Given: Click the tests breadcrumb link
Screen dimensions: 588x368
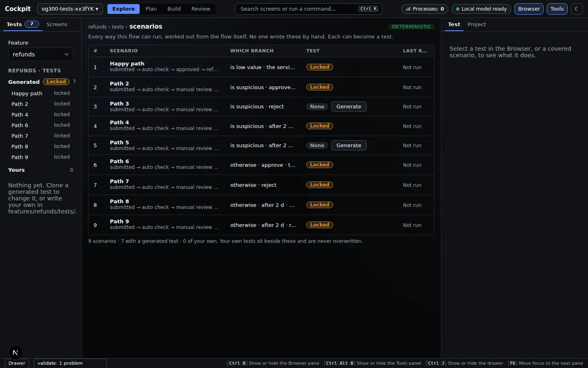Looking at the screenshot, I should click(x=118, y=27).
